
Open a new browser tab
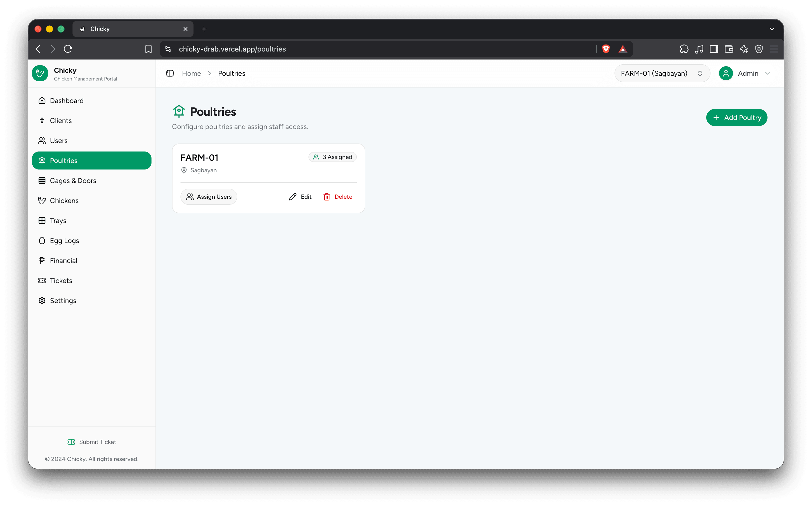tap(204, 29)
